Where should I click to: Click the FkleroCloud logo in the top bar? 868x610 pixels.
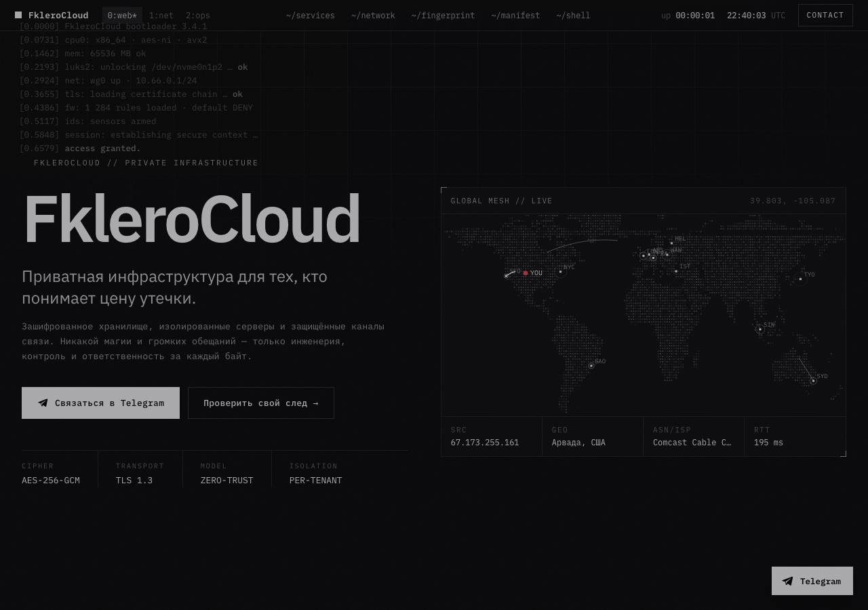point(52,15)
